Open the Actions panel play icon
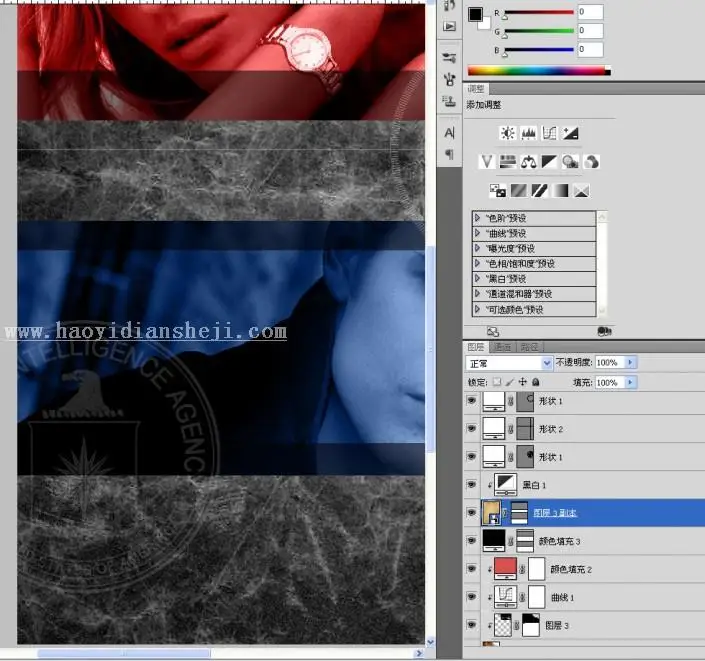This screenshot has height=661, width=705. tap(449, 26)
